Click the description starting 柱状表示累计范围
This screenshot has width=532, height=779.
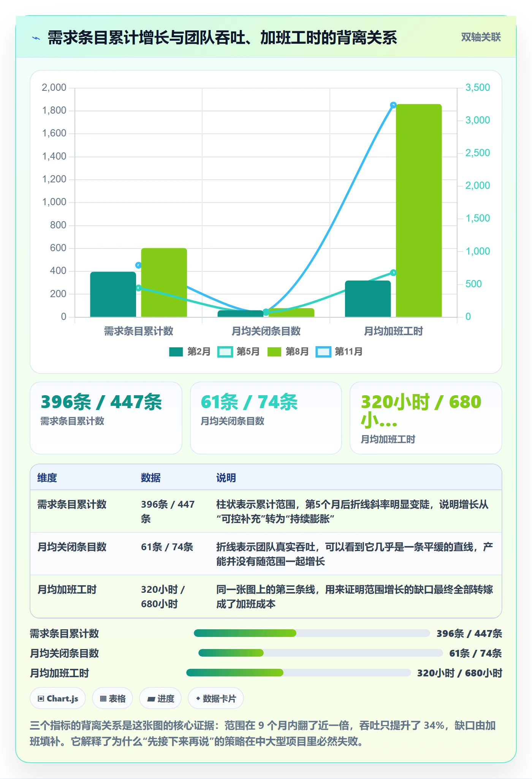click(352, 511)
